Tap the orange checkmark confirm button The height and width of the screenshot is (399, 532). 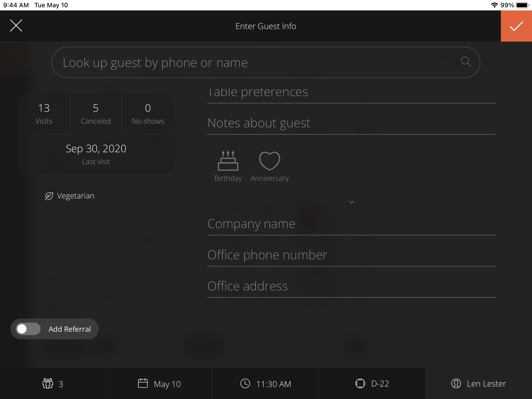click(516, 26)
